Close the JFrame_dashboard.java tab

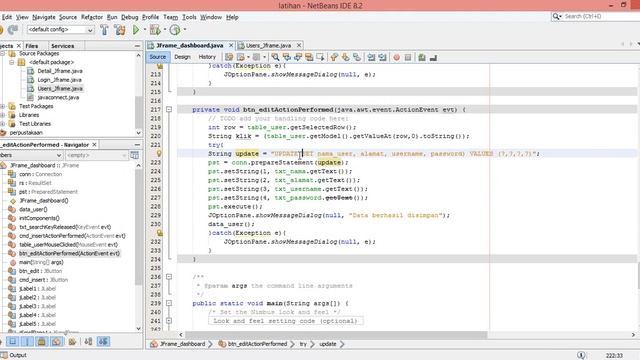pyautogui.click(x=231, y=45)
